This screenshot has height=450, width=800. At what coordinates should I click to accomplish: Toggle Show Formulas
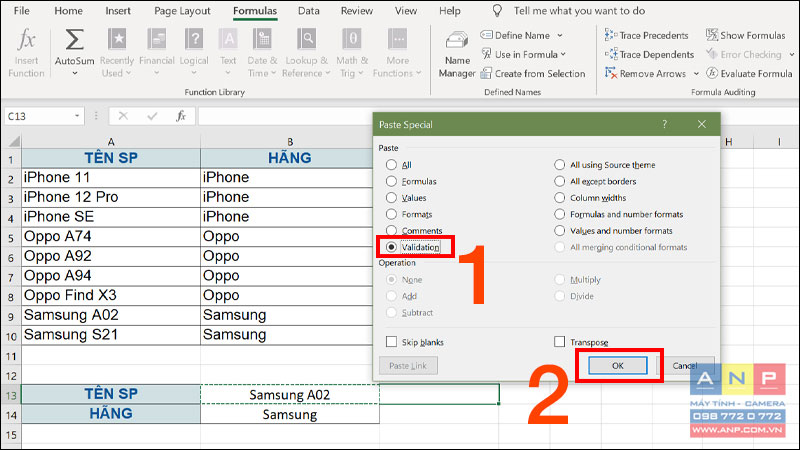746,35
